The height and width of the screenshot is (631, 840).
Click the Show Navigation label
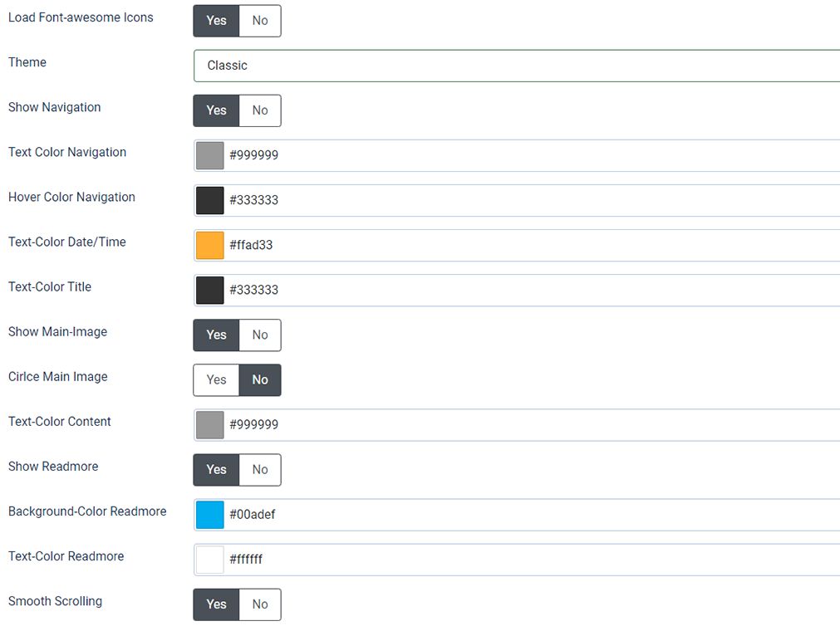[x=55, y=107]
